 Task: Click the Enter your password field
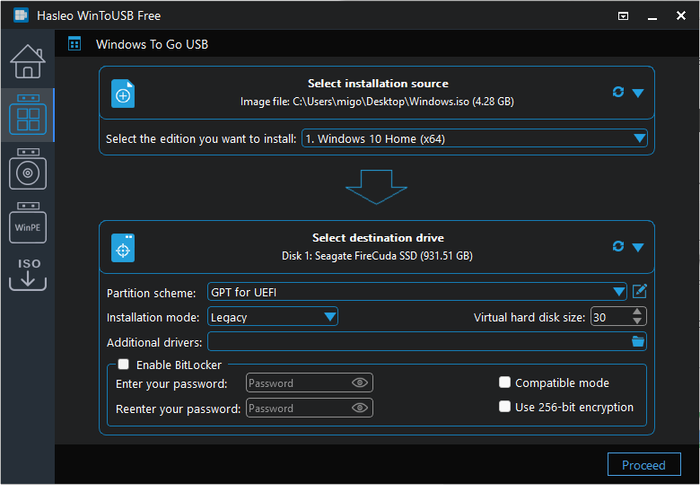pyautogui.click(x=309, y=383)
